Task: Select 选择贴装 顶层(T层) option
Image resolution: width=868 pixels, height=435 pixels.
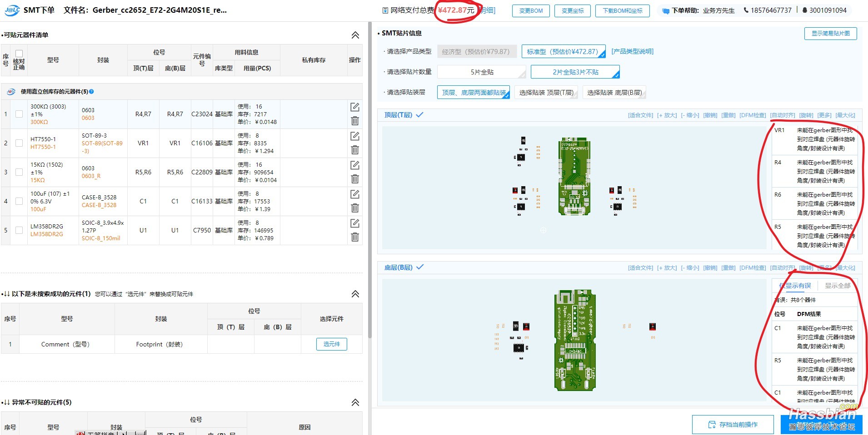Action: tap(546, 93)
